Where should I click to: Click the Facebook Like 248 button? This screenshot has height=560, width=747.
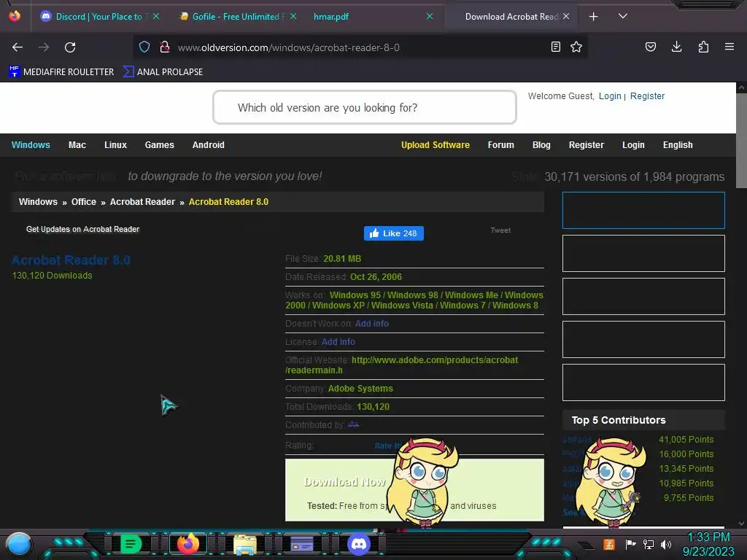393,233
